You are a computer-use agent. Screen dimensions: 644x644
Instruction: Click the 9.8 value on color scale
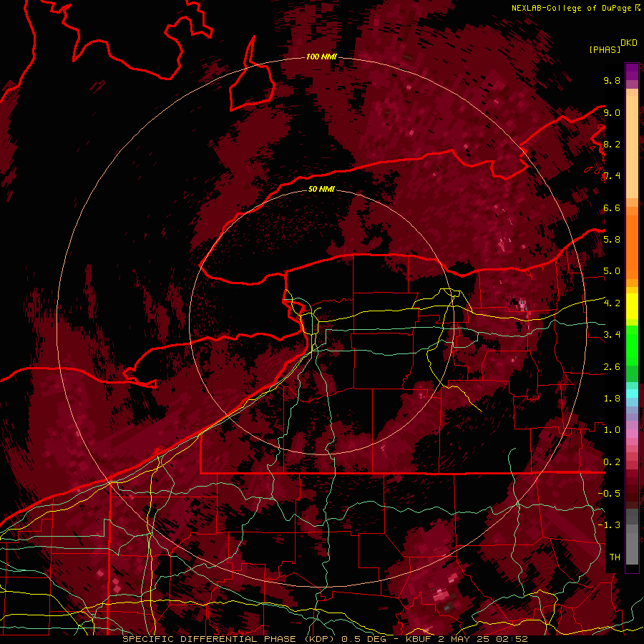point(612,81)
